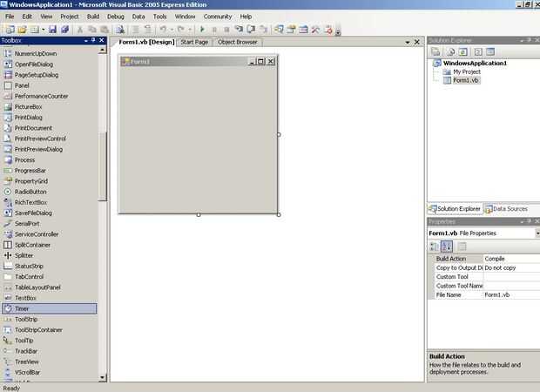540x392 pixels.
Task: Open the Add New Item dropdown arrow
Action: click(43, 30)
